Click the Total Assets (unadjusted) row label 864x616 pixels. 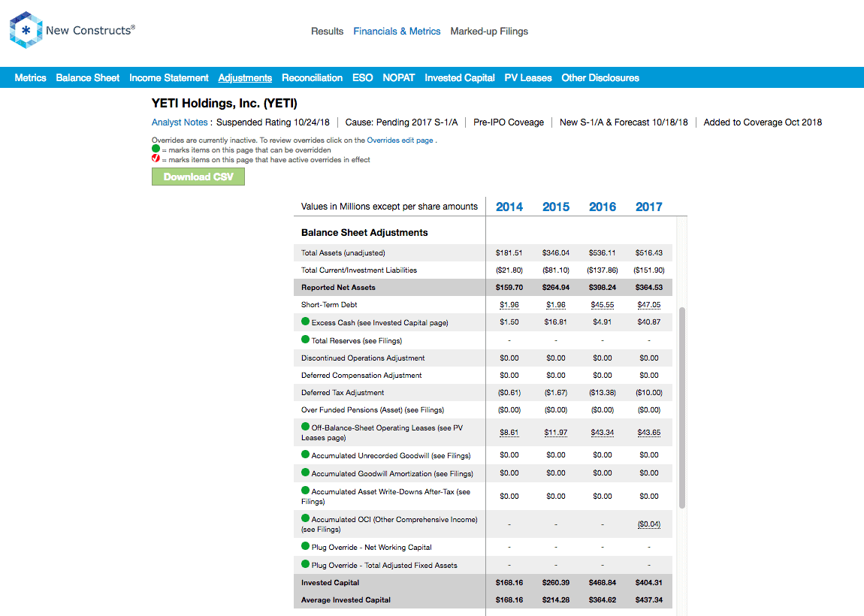click(x=343, y=253)
